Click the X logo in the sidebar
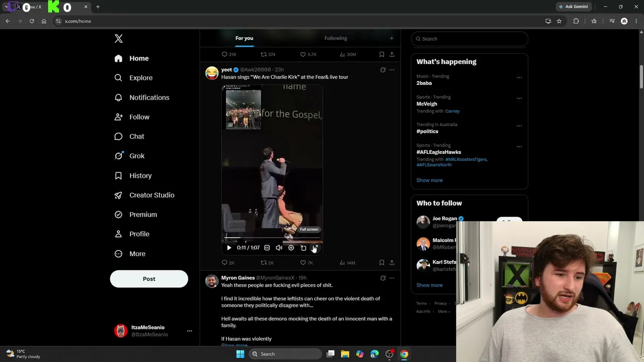This screenshot has width=644, height=362. pyautogui.click(x=118, y=39)
